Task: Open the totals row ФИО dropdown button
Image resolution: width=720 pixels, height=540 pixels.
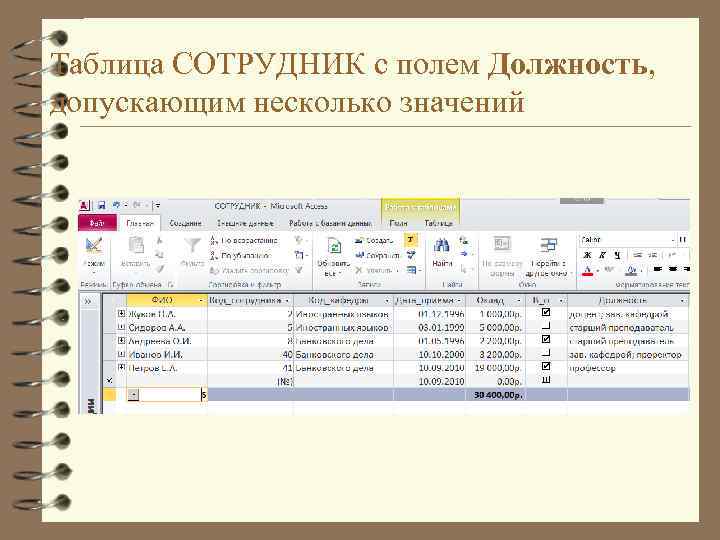Action: pyautogui.click(x=133, y=395)
